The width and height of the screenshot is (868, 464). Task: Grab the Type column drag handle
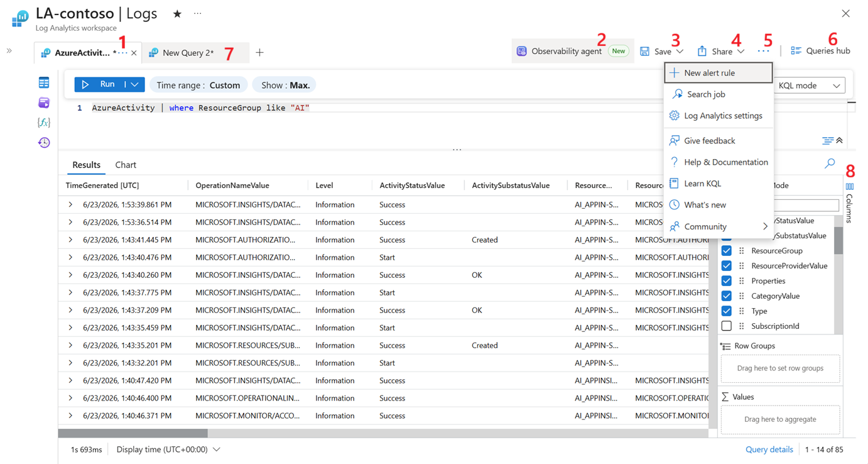[742, 311]
